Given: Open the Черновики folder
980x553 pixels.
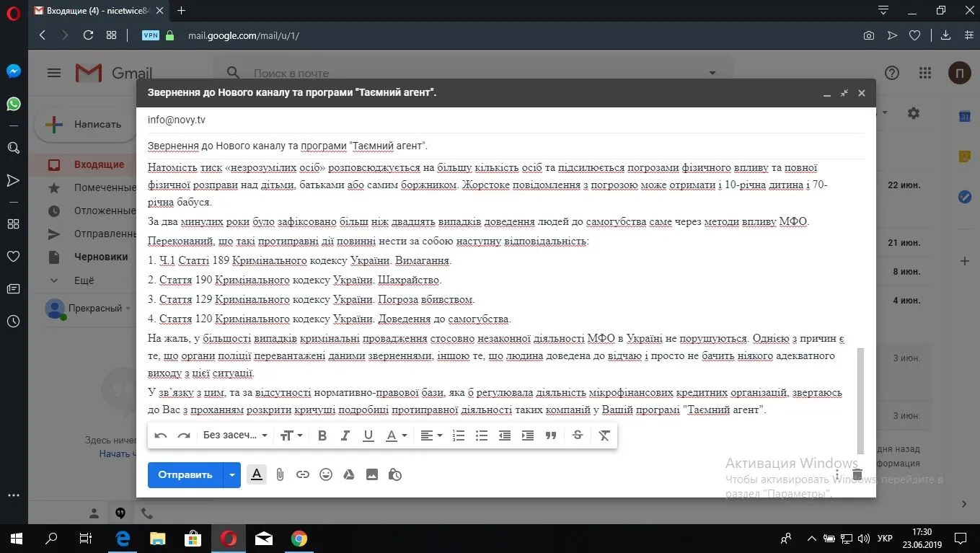Looking at the screenshot, I should pyautogui.click(x=100, y=257).
